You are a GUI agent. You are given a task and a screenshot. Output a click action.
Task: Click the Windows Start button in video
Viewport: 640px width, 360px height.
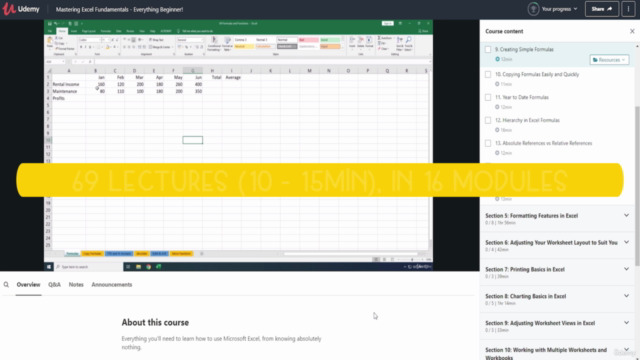pyautogui.click(x=49, y=267)
